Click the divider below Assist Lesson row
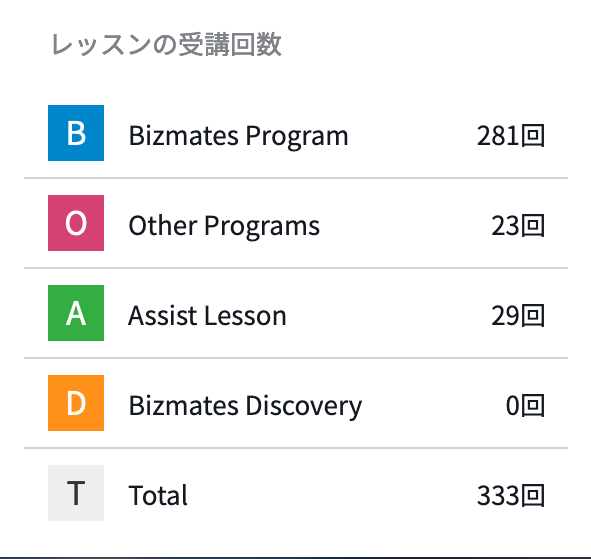The image size is (591, 559). 296,358
